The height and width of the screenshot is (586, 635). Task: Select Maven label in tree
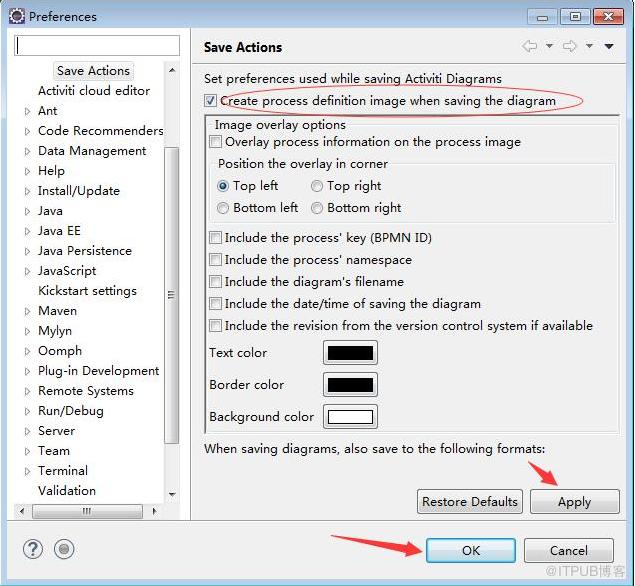point(58,311)
